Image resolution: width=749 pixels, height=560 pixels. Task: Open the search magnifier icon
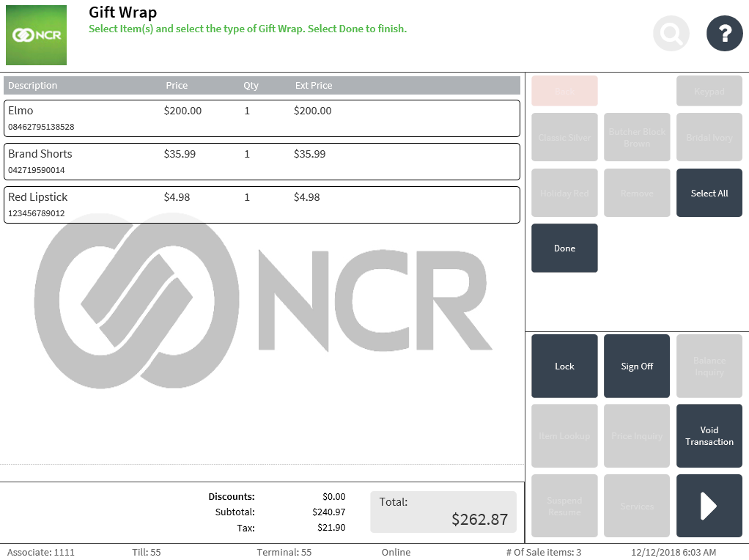coord(671,34)
